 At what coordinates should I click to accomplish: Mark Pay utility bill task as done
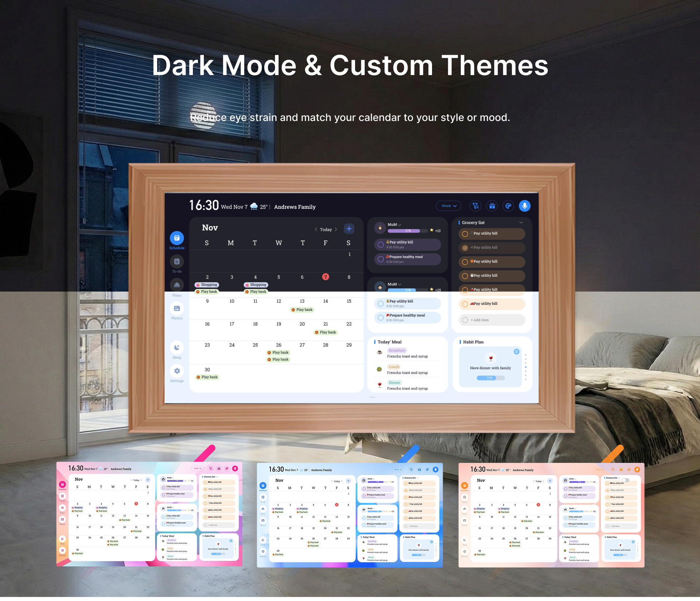[x=381, y=245]
